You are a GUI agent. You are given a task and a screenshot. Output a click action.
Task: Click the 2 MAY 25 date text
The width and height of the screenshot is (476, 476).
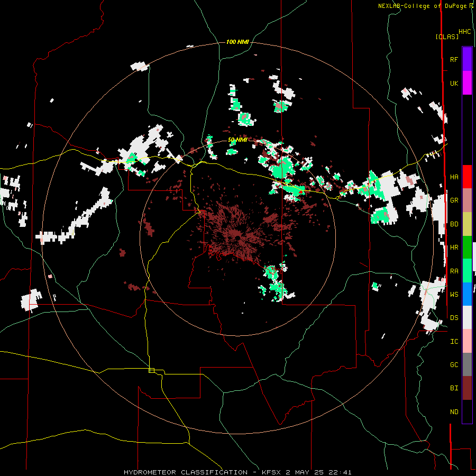[x=305, y=472]
